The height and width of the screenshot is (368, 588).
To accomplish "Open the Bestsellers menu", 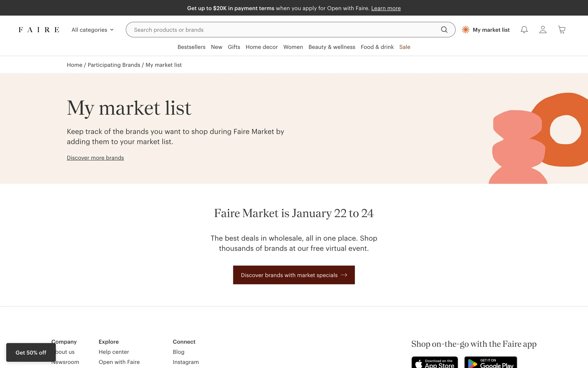I will pyautogui.click(x=191, y=47).
